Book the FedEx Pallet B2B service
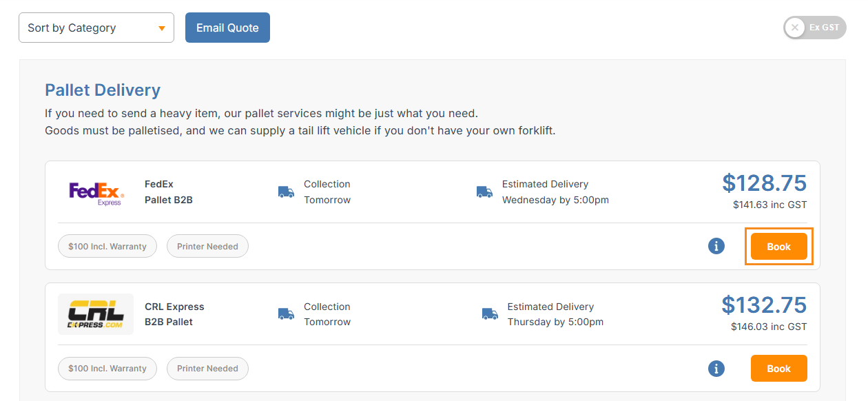Viewport: 868px width, 401px height. [779, 247]
